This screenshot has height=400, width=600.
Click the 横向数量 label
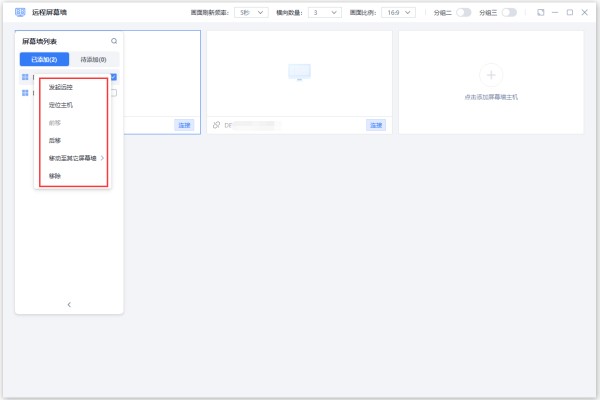click(289, 13)
